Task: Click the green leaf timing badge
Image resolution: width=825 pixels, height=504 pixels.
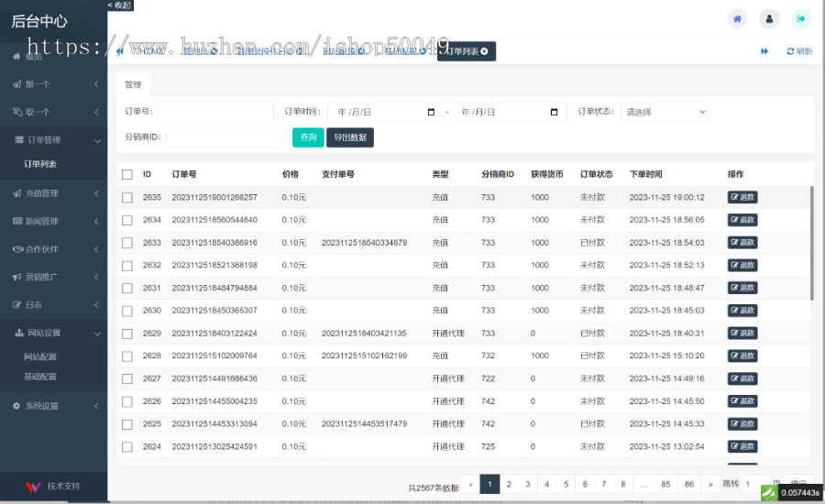Action: click(769, 492)
